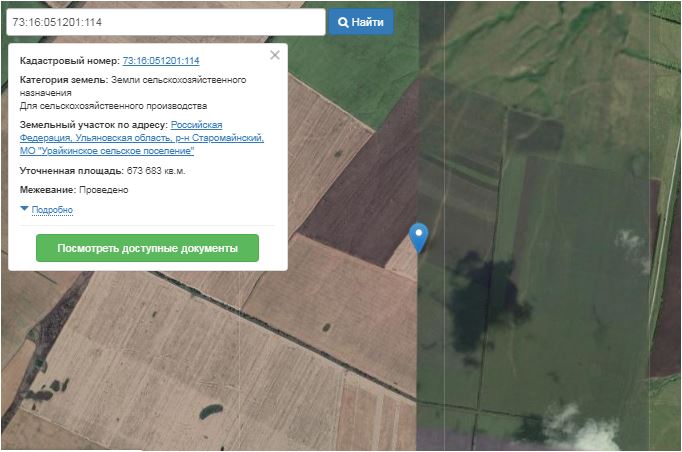Click the magnifier icon in the Найти button
The height and width of the screenshot is (452, 682).
(x=343, y=22)
